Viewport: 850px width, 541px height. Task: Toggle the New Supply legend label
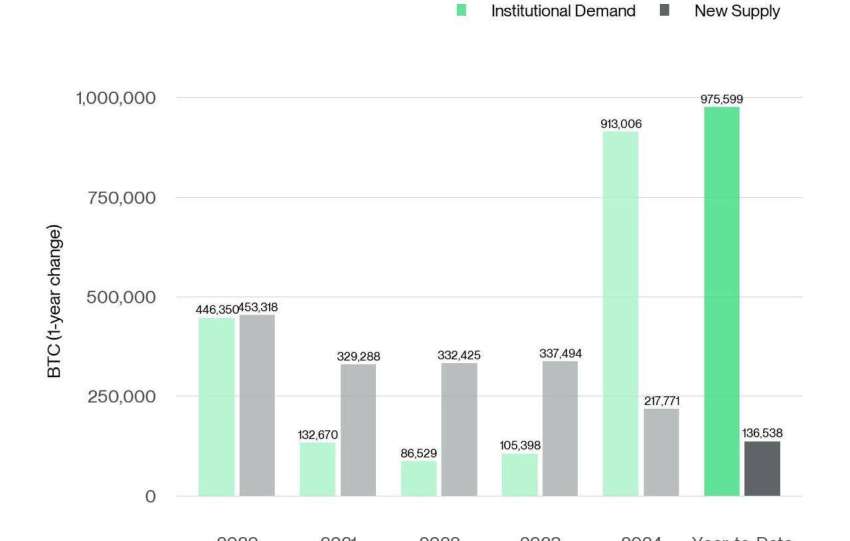pyautogui.click(x=737, y=11)
